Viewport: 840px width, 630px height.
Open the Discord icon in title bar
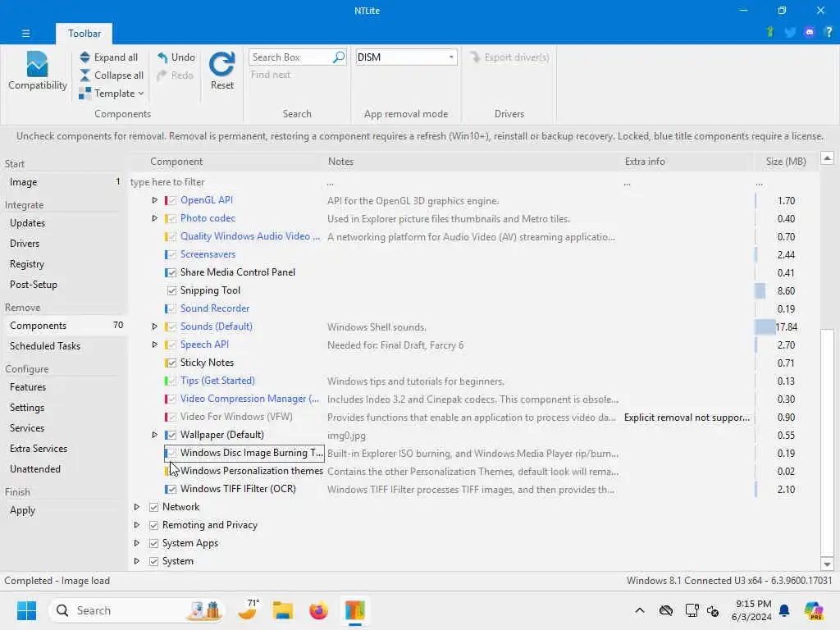pyautogui.click(x=810, y=32)
